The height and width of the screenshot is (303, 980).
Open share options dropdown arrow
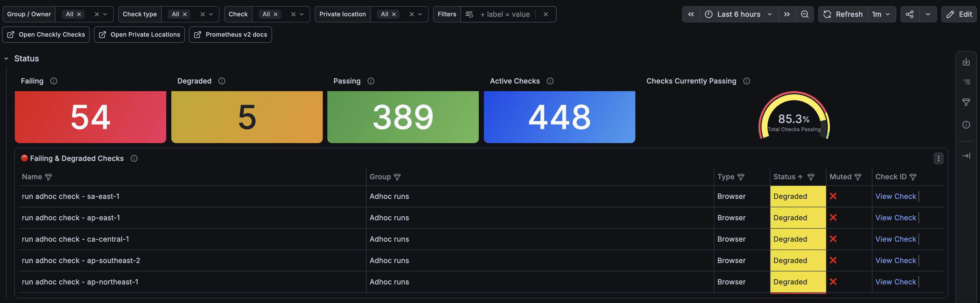click(x=928, y=15)
